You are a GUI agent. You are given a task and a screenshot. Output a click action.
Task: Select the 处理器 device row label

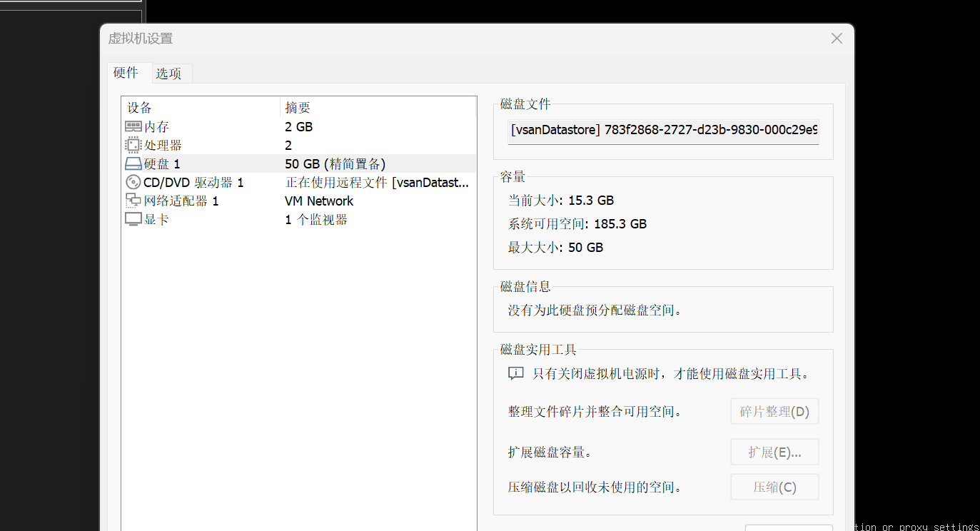tap(163, 146)
